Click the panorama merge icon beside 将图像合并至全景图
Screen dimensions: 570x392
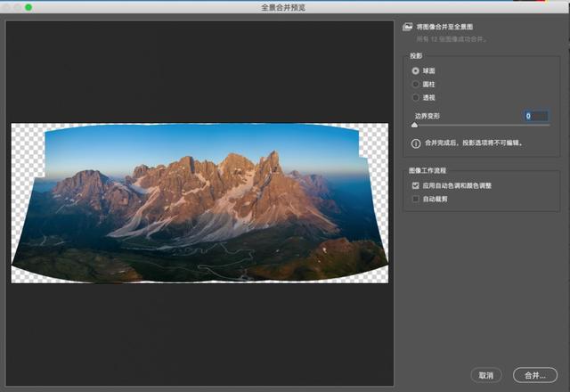[407, 27]
